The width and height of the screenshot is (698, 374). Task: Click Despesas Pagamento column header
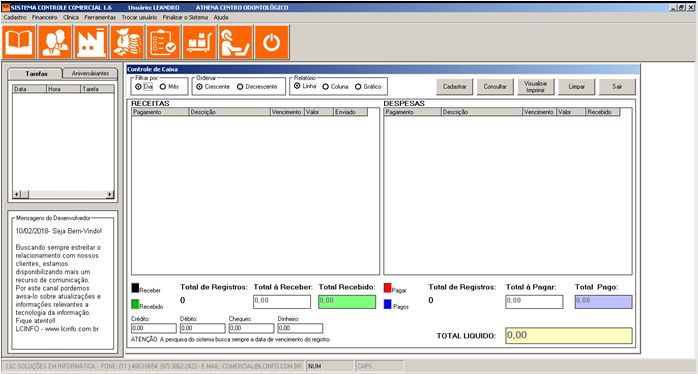tap(412, 112)
